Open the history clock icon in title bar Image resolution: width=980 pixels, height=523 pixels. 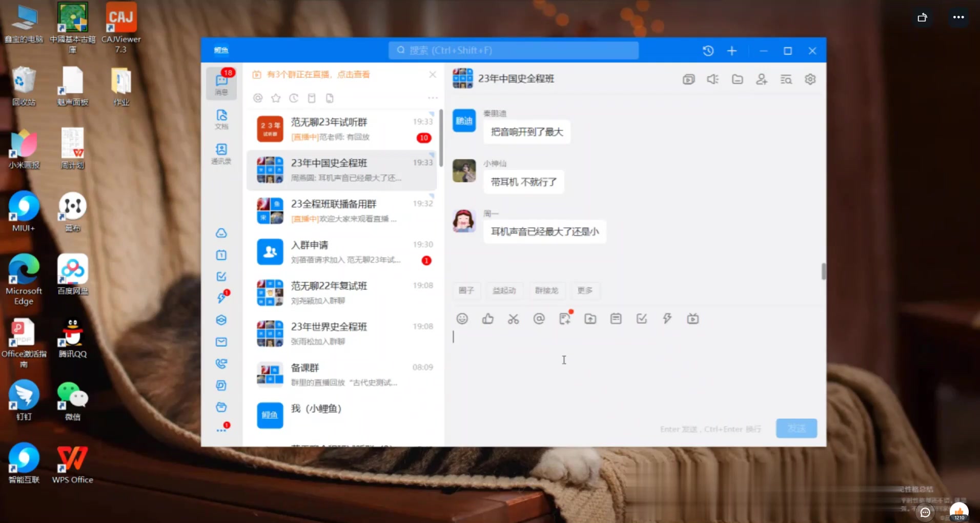[708, 51]
